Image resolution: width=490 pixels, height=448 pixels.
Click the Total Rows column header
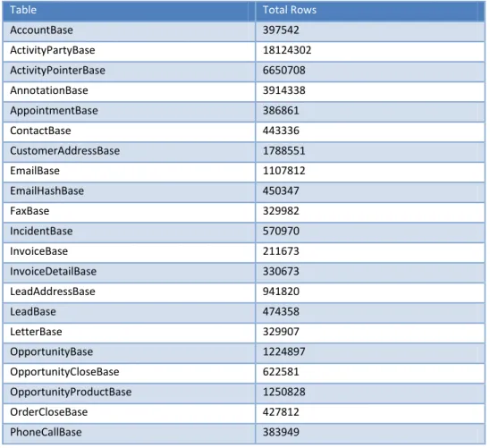[370, 11]
